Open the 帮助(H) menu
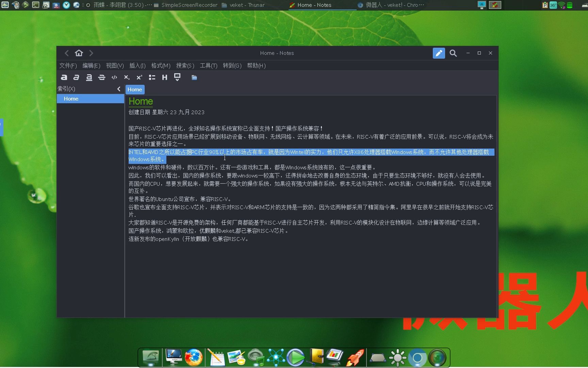This screenshot has width=588, height=368. [256, 65]
